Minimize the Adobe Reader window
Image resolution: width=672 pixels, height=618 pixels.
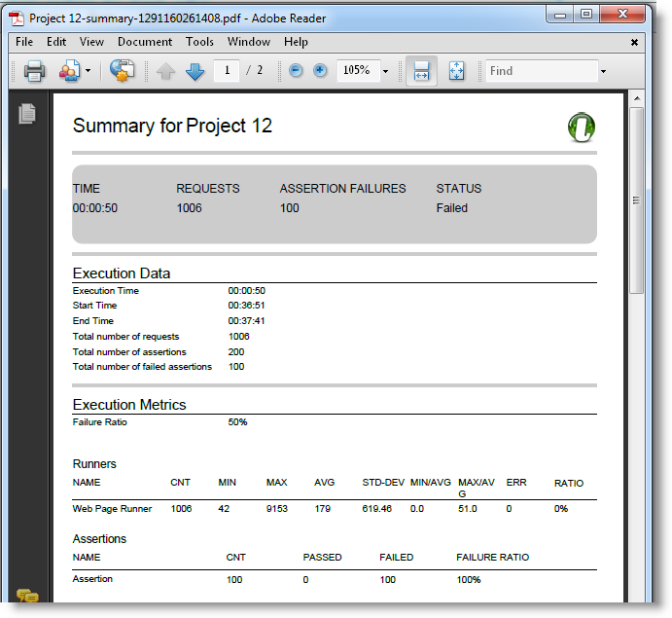(560, 15)
